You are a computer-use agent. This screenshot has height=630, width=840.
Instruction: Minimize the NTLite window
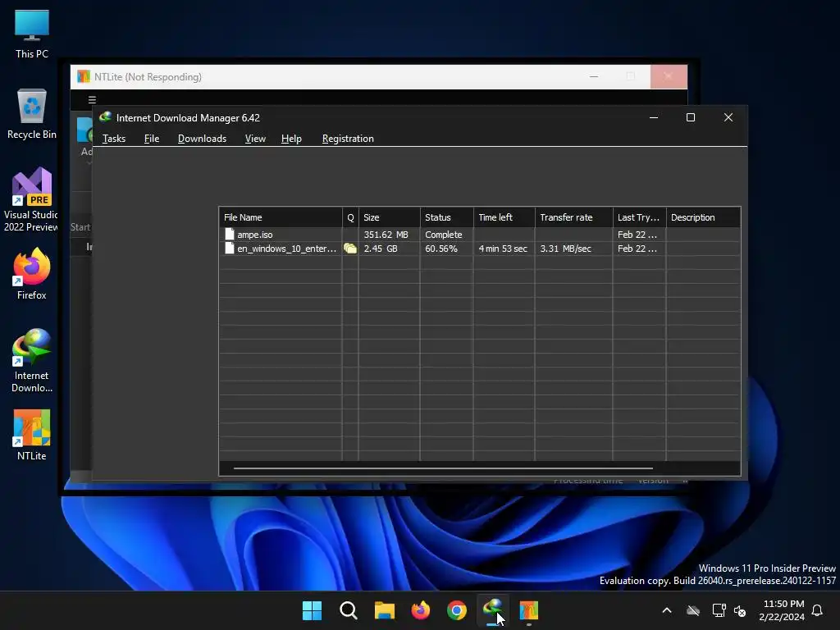(x=594, y=76)
